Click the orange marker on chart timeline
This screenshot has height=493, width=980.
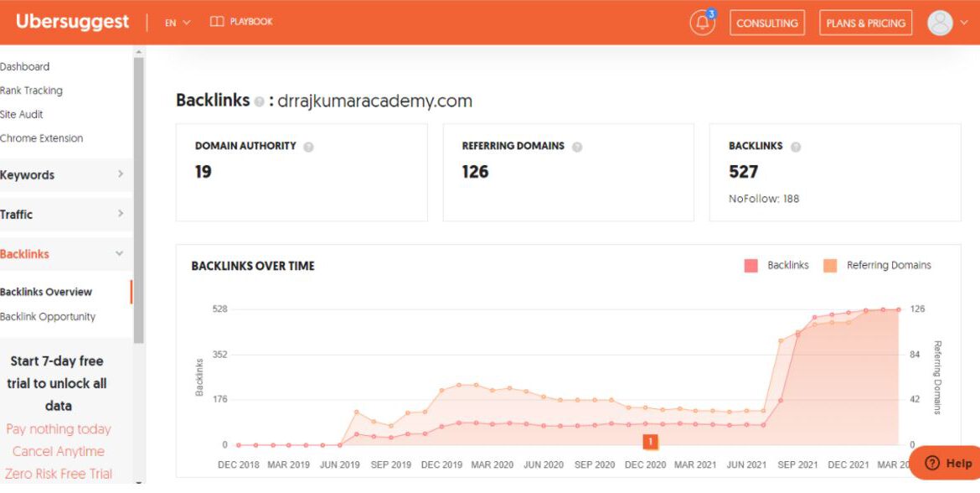tap(650, 441)
